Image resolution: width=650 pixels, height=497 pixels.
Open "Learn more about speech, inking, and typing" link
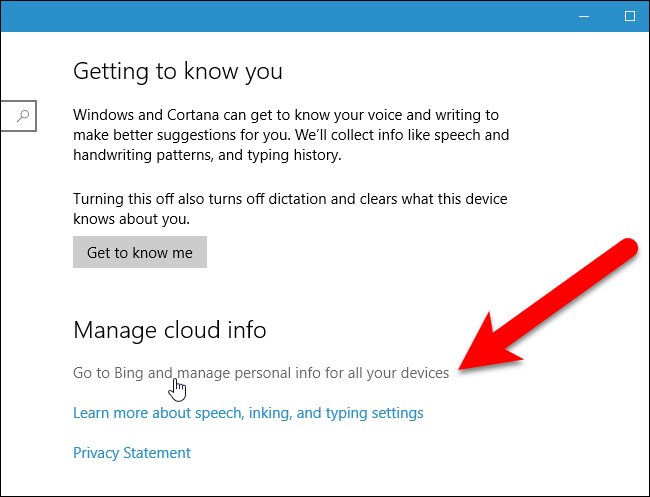[x=248, y=413]
